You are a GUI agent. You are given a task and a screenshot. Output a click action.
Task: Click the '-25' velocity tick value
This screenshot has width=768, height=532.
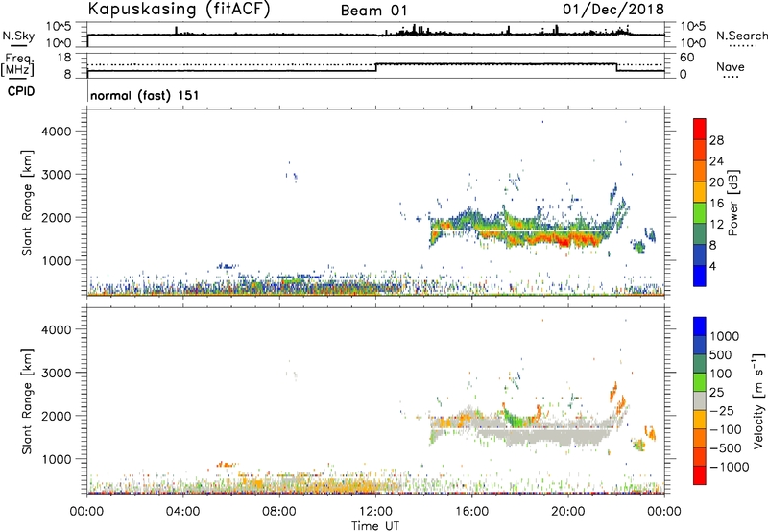click(x=721, y=410)
